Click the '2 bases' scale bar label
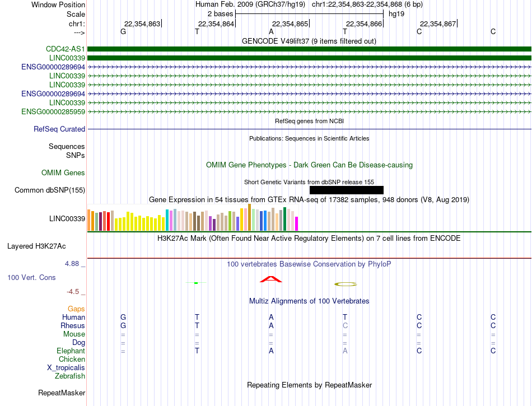 (x=221, y=14)
